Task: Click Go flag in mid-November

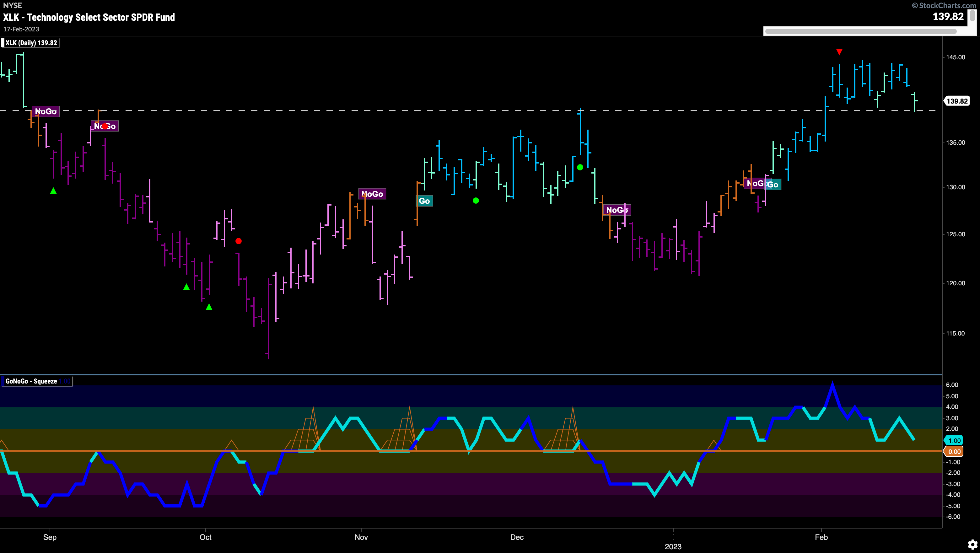Action: 424,201
